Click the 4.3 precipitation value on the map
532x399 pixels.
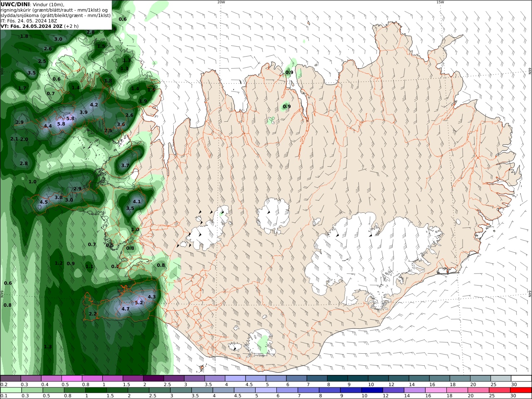point(152,297)
